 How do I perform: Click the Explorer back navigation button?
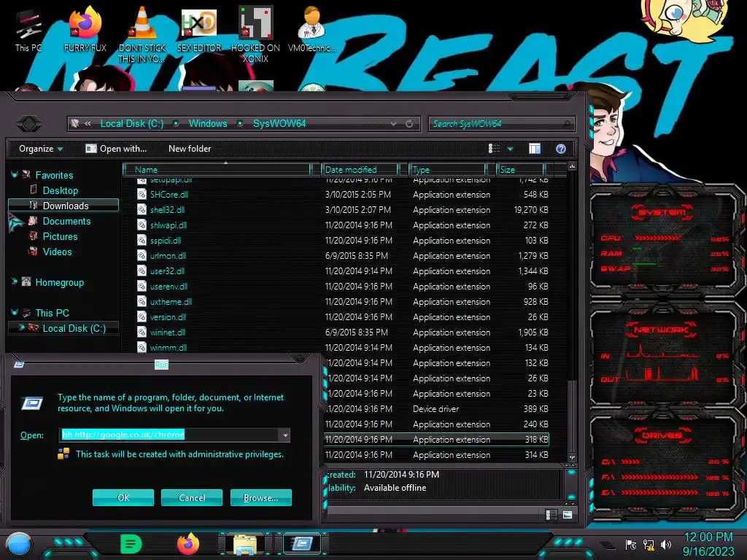click(x=29, y=124)
